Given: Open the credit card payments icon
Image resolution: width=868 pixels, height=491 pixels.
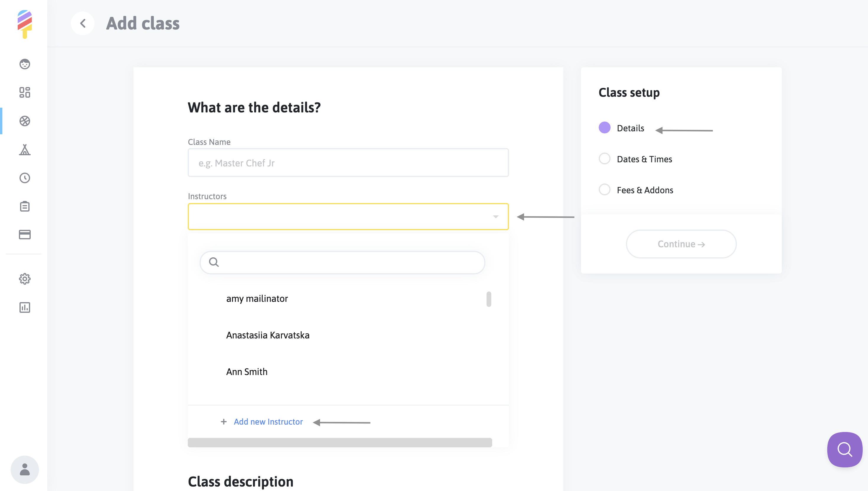Looking at the screenshot, I should point(25,234).
